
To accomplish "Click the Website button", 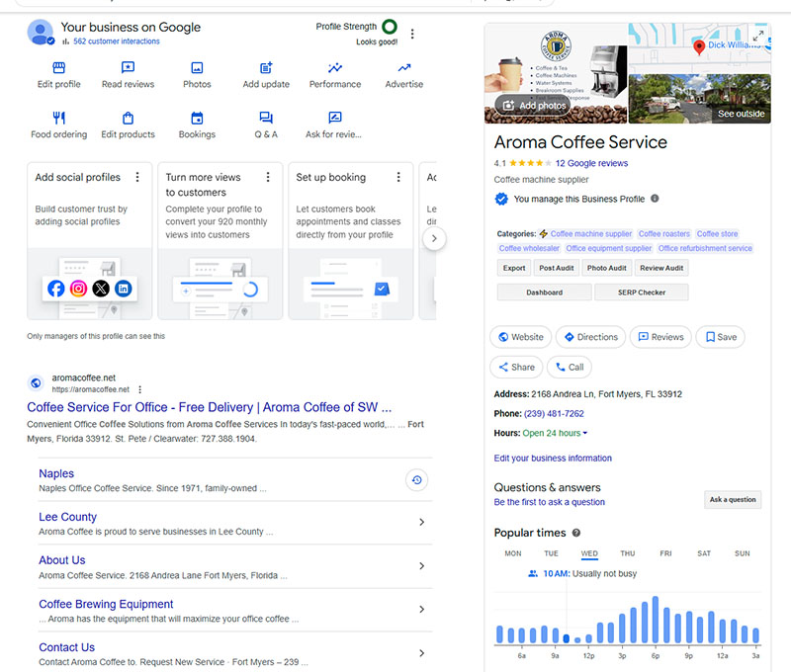I will (521, 337).
